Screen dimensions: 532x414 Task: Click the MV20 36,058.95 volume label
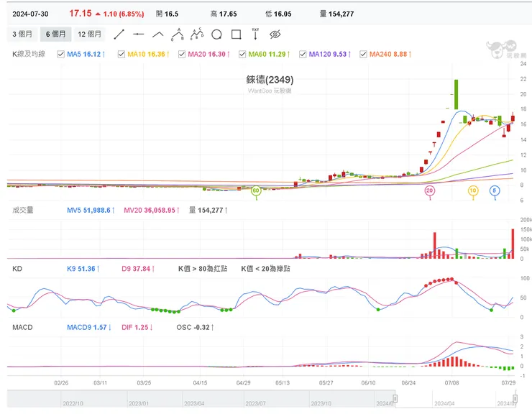(x=151, y=211)
